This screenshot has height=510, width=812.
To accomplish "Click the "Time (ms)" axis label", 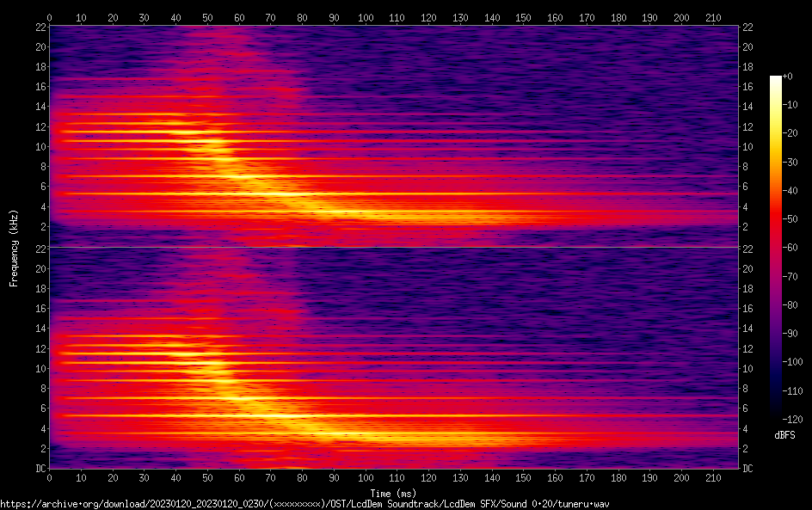I will [393, 494].
